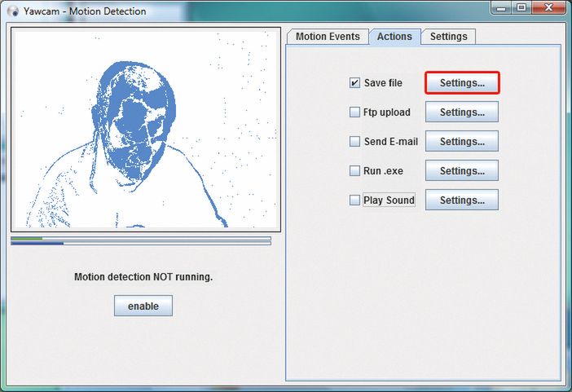Uncheck the Save file checkbox
This screenshot has width=572, height=392.
click(x=354, y=83)
